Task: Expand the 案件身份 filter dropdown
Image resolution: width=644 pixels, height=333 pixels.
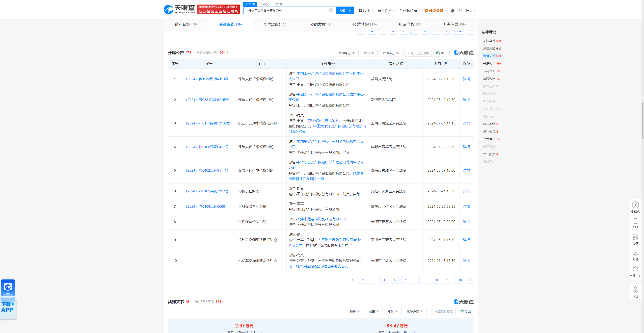Action: tap(347, 53)
